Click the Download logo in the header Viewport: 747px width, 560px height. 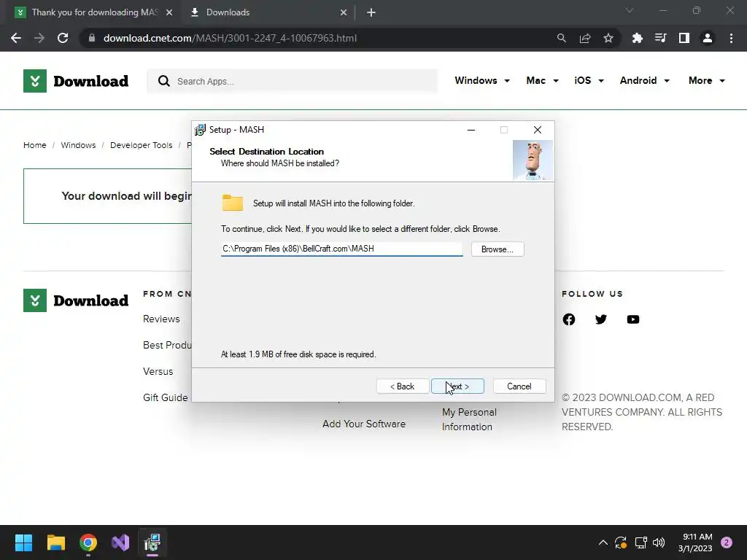click(76, 81)
